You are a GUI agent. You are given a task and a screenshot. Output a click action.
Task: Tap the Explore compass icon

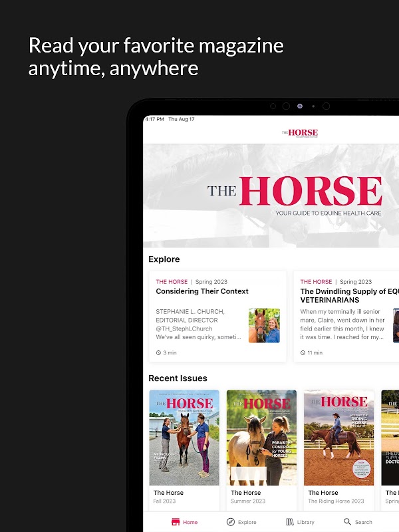230,522
